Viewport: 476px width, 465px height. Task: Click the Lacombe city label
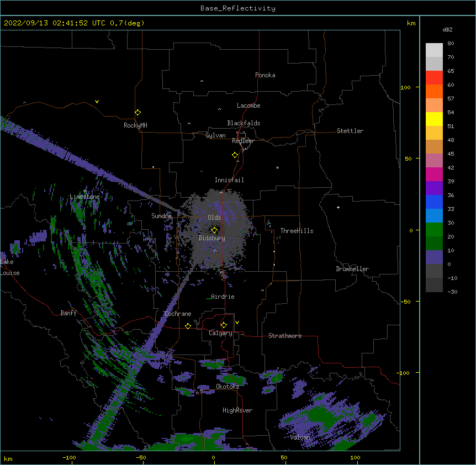click(248, 105)
